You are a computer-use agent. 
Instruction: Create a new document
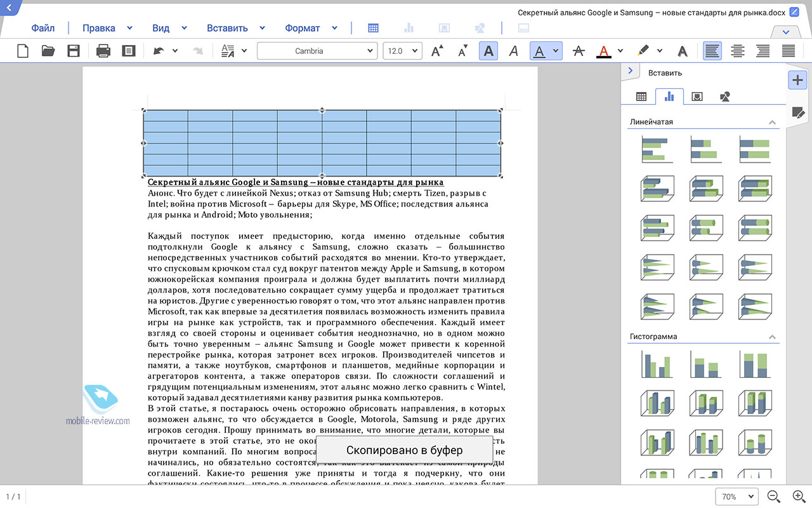coord(23,51)
